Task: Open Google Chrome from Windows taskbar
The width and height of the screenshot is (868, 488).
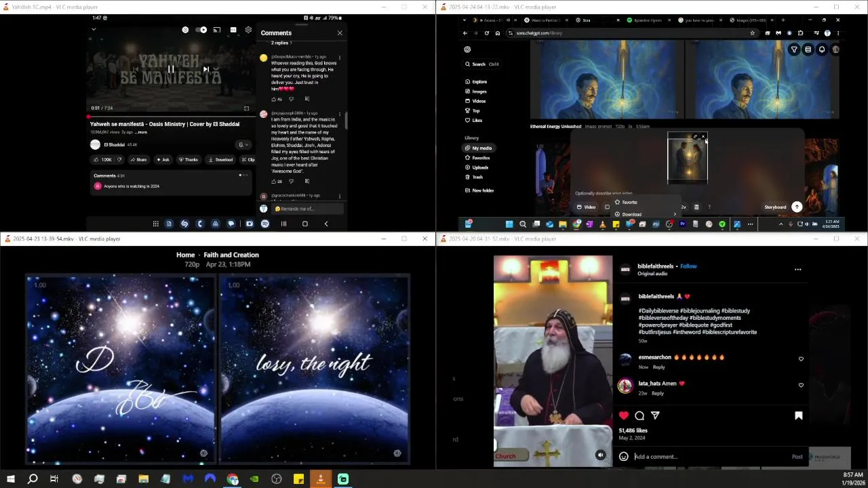Action: (232, 479)
